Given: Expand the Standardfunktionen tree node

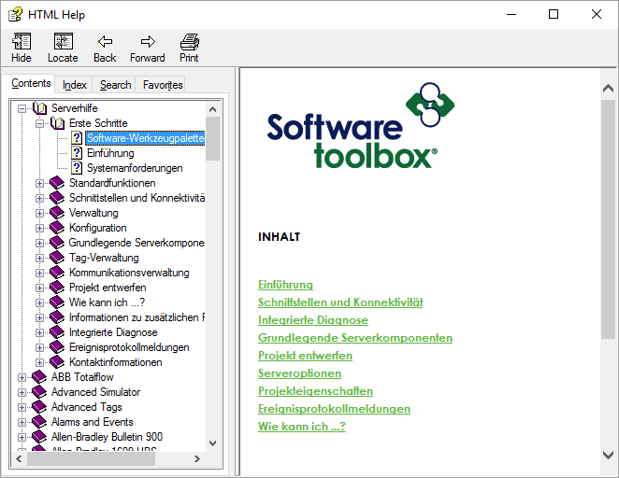Looking at the screenshot, I should [40, 183].
